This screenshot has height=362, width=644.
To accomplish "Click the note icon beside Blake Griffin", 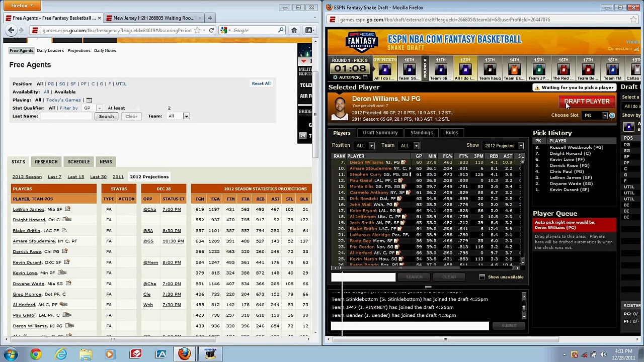I will (64, 230).
